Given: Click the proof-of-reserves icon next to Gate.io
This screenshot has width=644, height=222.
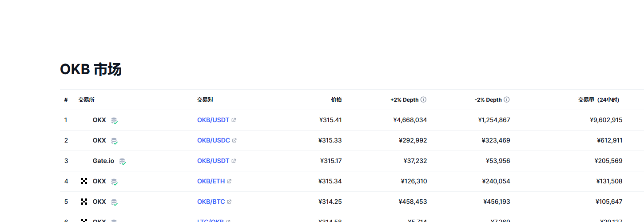Looking at the screenshot, I should [123, 161].
